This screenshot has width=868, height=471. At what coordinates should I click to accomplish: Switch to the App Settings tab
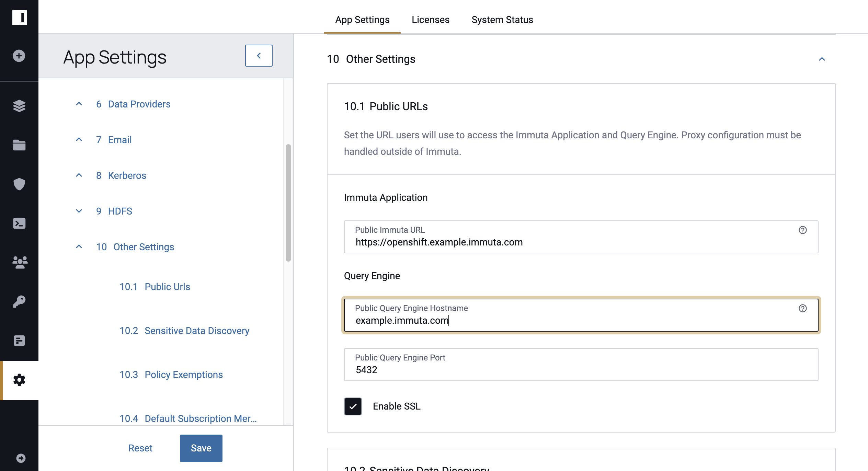point(362,20)
